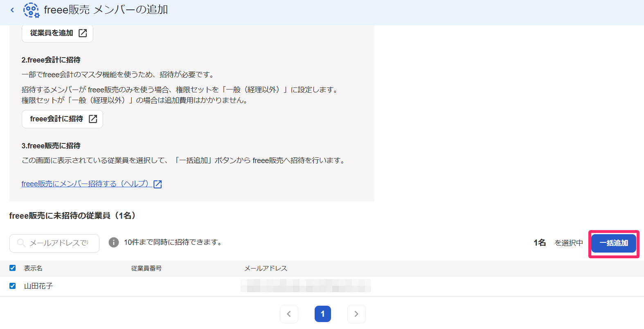Click the メールアドレス column header
The height and width of the screenshot is (329, 644).
point(266,269)
